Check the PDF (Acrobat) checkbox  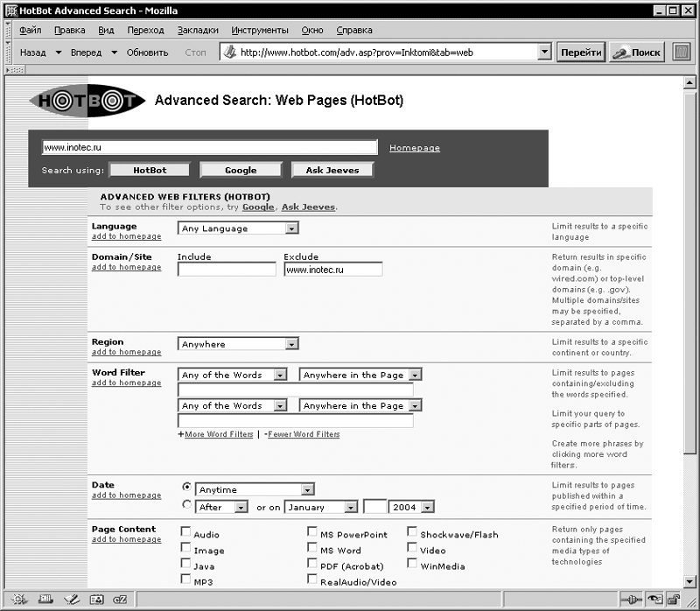pos(312,563)
